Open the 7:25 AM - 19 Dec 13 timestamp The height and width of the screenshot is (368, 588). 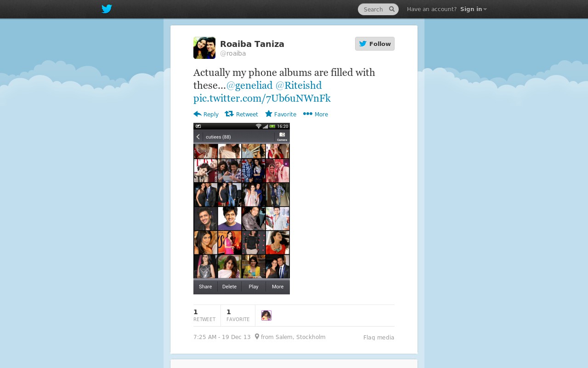click(x=222, y=337)
